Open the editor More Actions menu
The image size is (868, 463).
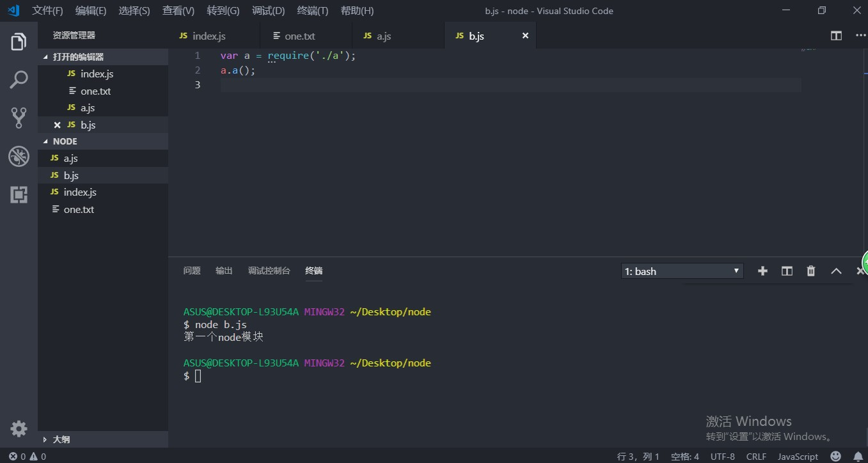pyautogui.click(x=860, y=36)
